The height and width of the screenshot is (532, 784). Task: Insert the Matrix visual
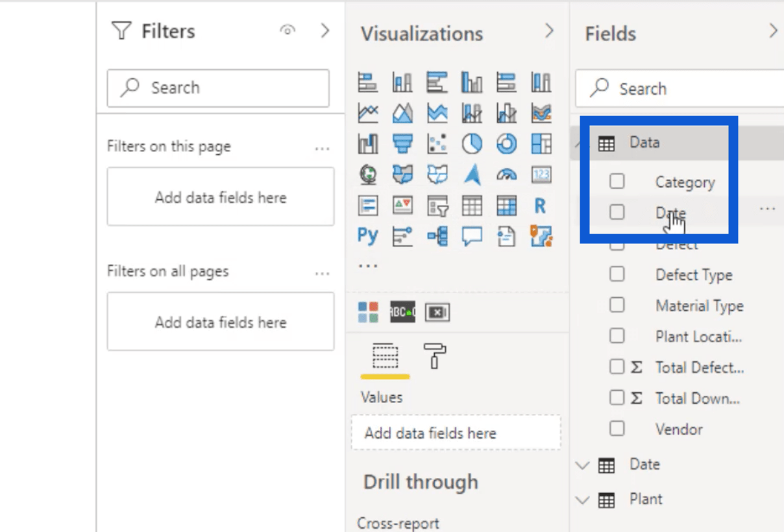coord(506,206)
